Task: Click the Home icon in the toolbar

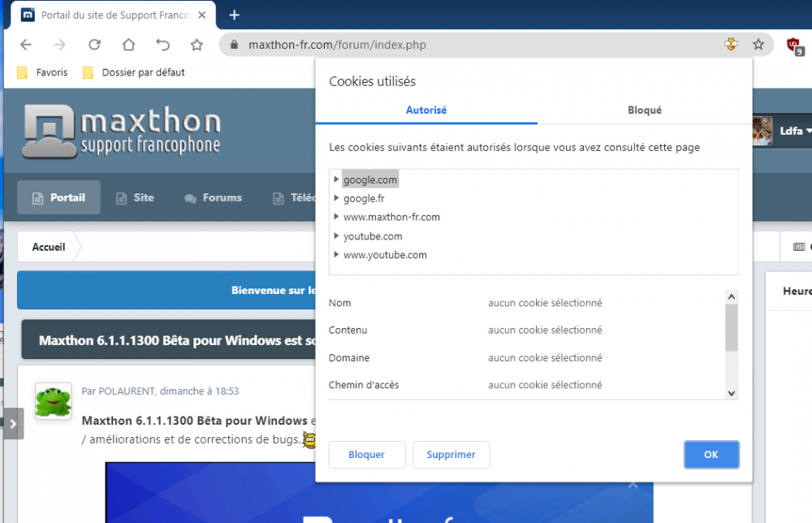Action: [128, 45]
